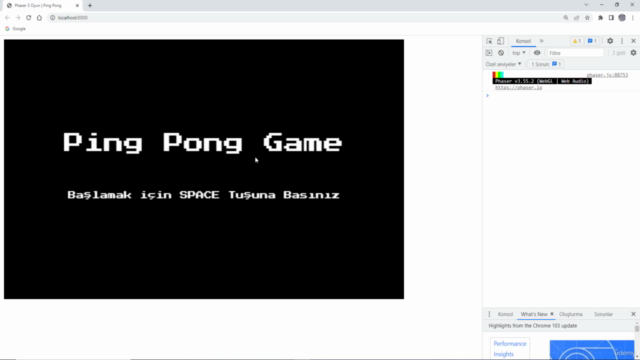Clear the console
This screenshot has width=640, height=360.
click(x=501, y=53)
